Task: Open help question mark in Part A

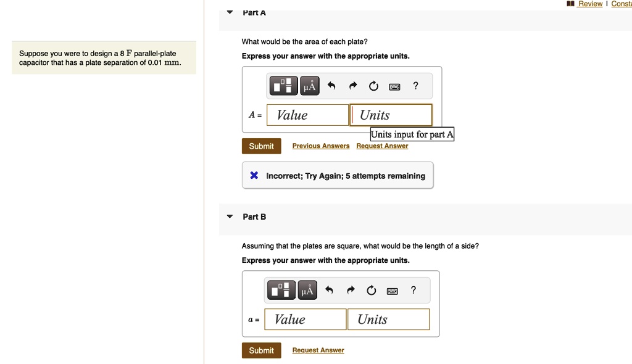Action: [415, 86]
